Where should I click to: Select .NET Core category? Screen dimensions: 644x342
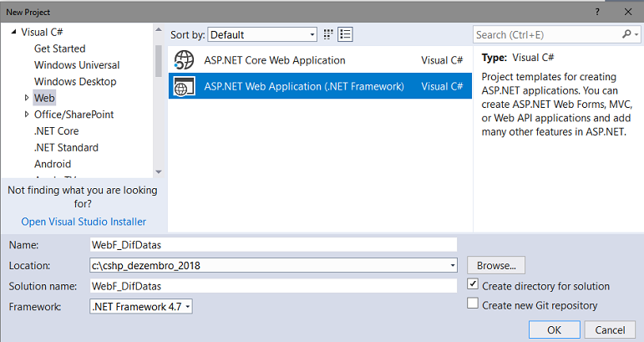(56, 130)
